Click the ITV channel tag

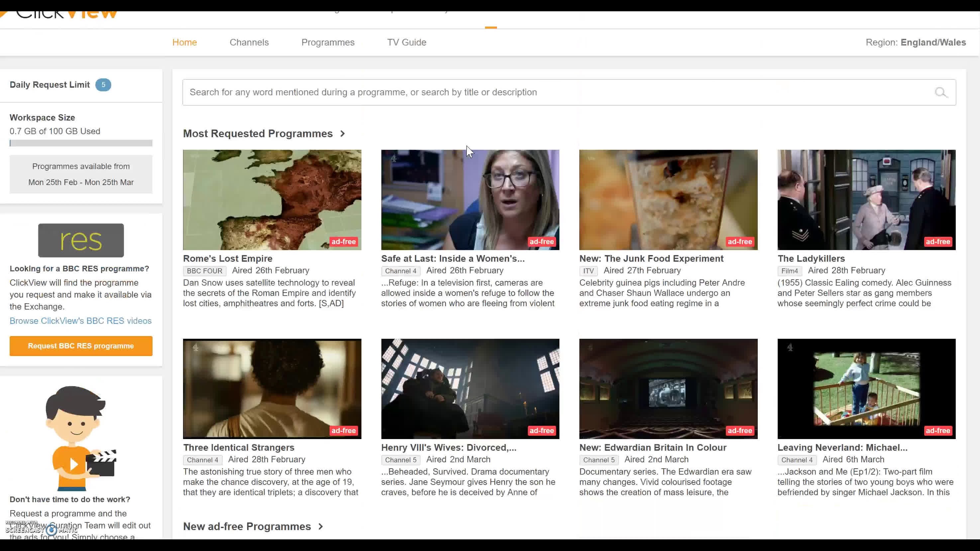pos(589,271)
